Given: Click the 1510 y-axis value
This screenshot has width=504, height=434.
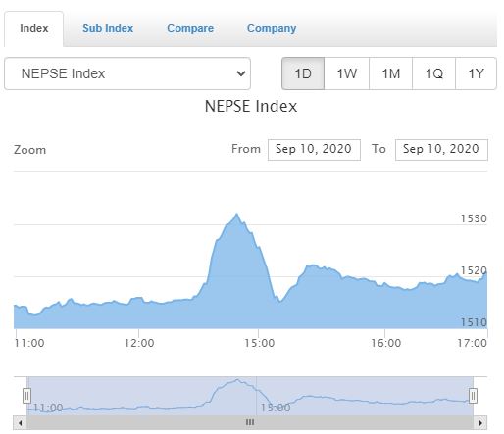Looking at the screenshot, I should point(474,322).
